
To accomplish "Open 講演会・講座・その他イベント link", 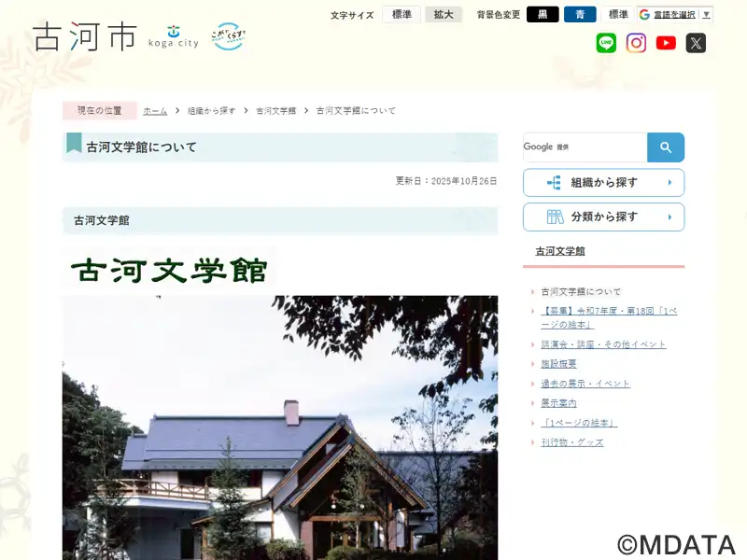I will 603,344.
